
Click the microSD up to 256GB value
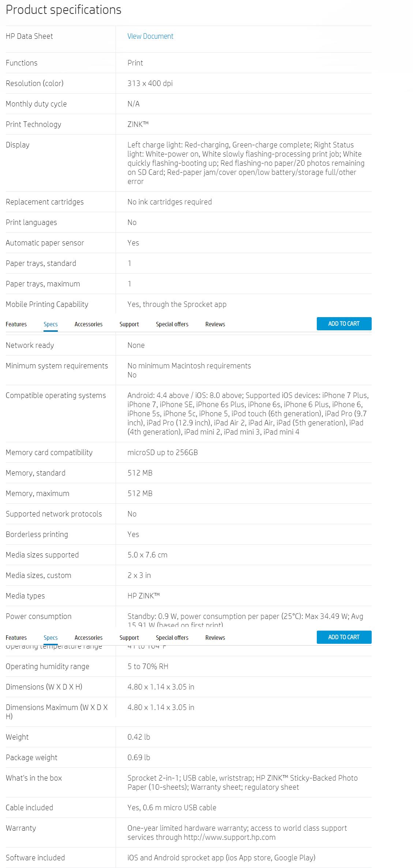(162, 452)
